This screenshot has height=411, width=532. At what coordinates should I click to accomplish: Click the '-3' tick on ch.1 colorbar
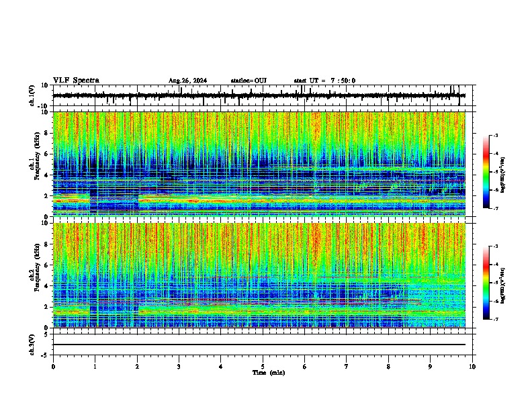[x=495, y=135]
